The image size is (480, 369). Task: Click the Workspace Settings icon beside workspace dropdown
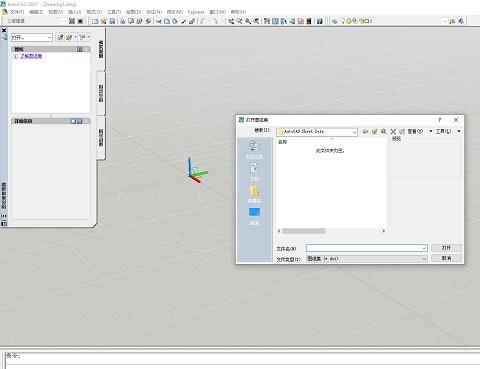point(72,21)
